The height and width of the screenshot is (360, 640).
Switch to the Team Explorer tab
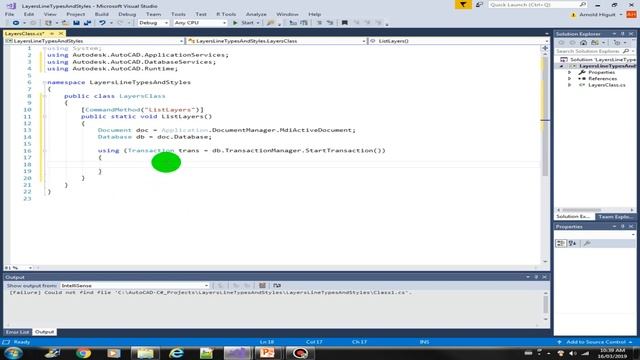click(x=615, y=217)
